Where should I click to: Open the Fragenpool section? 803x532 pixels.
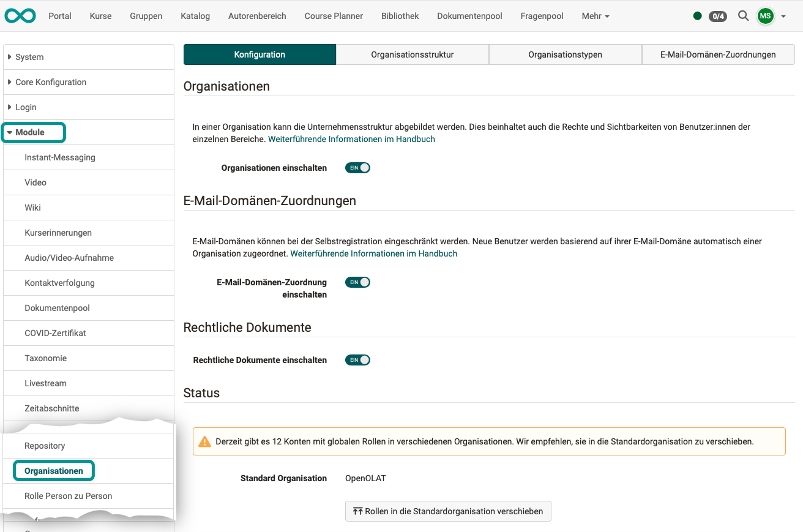click(541, 16)
